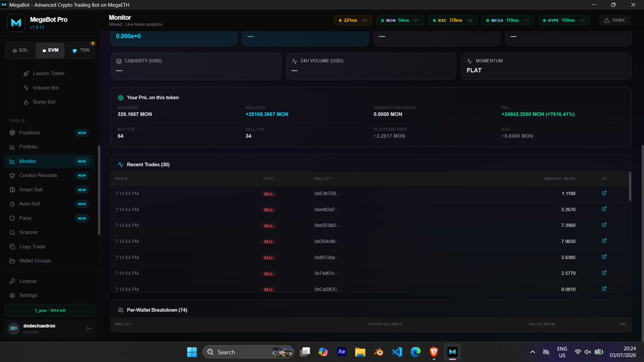
Task: Click the sidebar scrollbar
Action: click(x=99, y=190)
